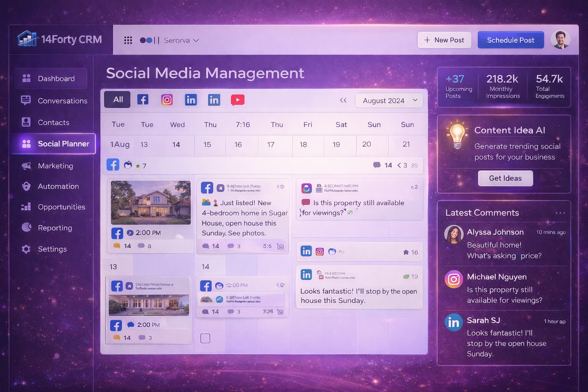588x392 pixels.
Task: Click the Schedule Post button
Action: (x=511, y=40)
